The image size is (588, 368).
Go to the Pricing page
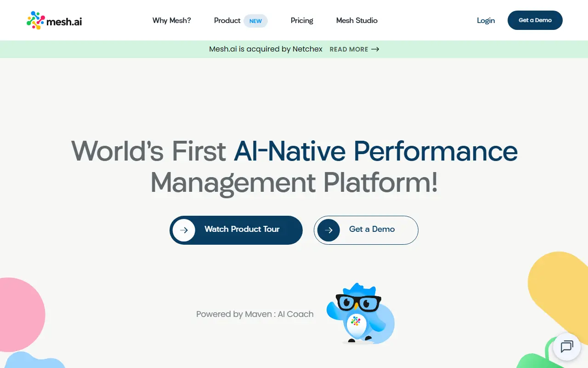pyautogui.click(x=302, y=21)
